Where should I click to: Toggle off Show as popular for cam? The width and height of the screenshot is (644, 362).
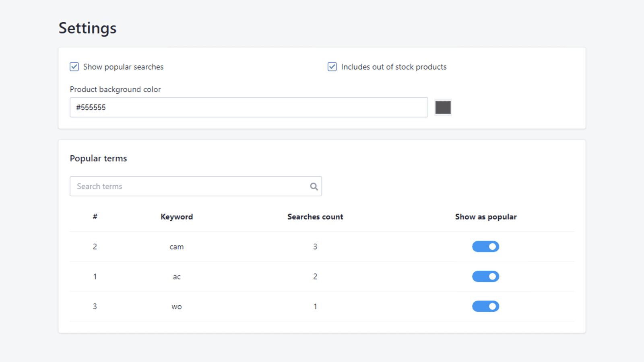pyautogui.click(x=485, y=247)
